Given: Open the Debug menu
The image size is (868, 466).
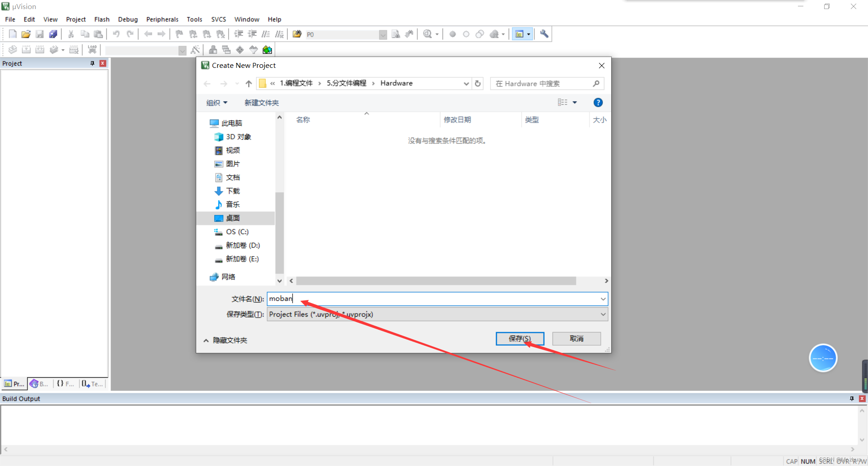Looking at the screenshot, I should 128,19.
